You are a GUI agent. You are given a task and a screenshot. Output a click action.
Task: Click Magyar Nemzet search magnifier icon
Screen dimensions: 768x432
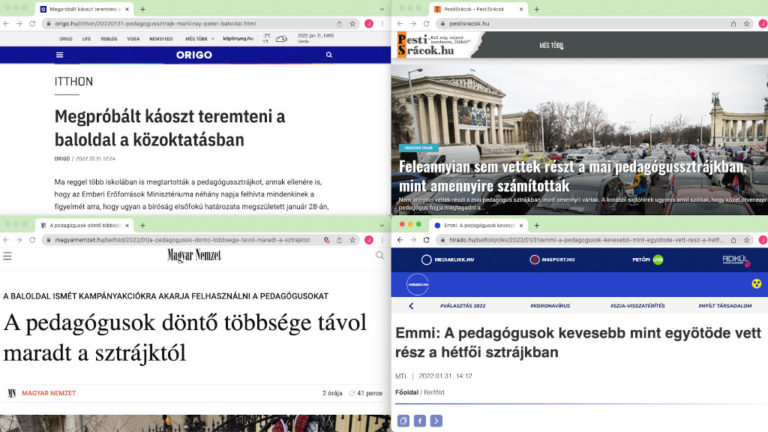(380, 255)
